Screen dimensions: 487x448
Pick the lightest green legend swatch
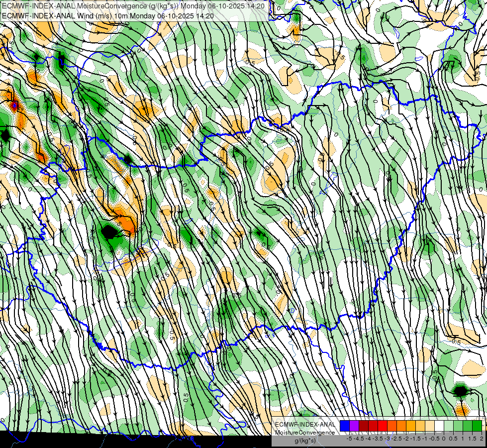pyautogui.click(x=449, y=426)
